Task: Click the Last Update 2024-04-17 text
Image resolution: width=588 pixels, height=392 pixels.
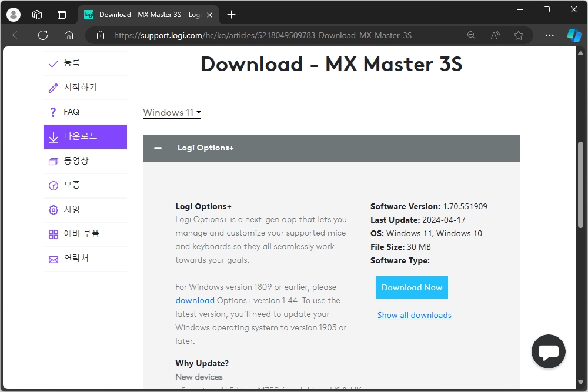Action: (417, 220)
